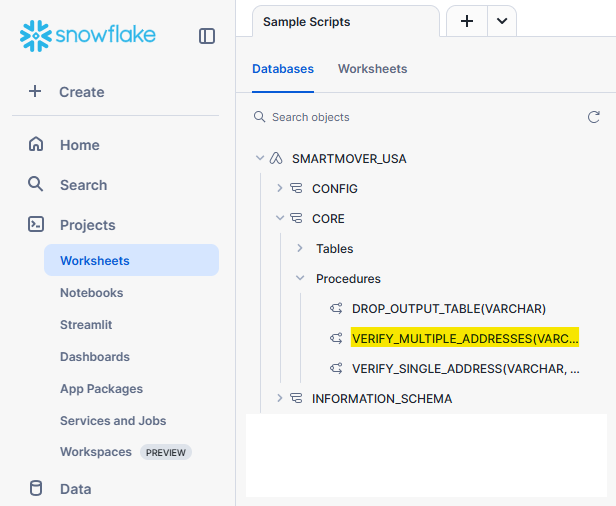Image resolution: width=616 pixels, height=506 pixels.
Task: Open App Packages in the sidebar
Action: pos(101,389)
